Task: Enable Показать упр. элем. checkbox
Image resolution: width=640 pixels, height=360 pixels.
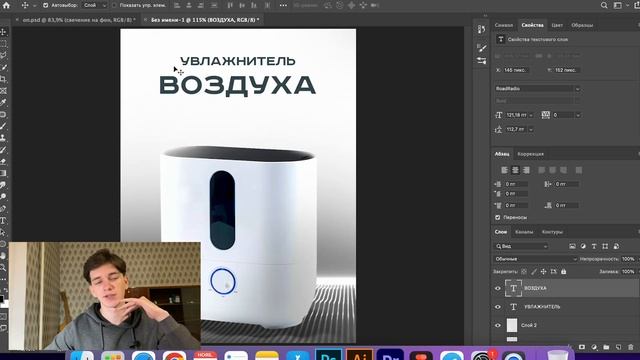Action: point(114,5)
